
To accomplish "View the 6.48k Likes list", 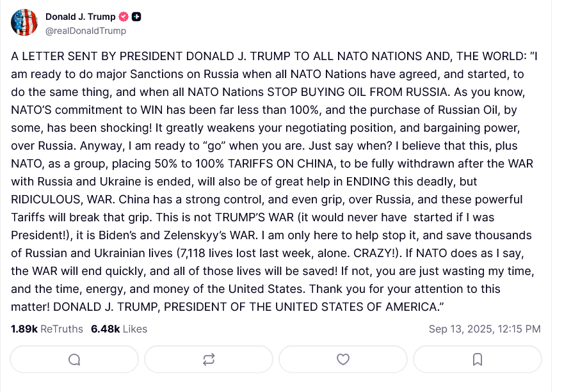I will [x=119, y=329].
